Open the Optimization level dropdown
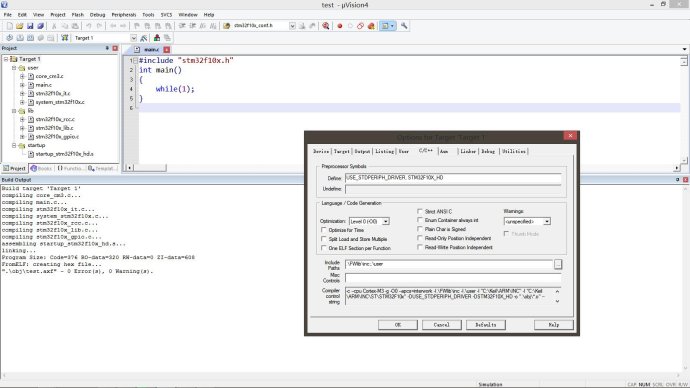Viewport: 690px width, 388px height. (x=385, y=221)
